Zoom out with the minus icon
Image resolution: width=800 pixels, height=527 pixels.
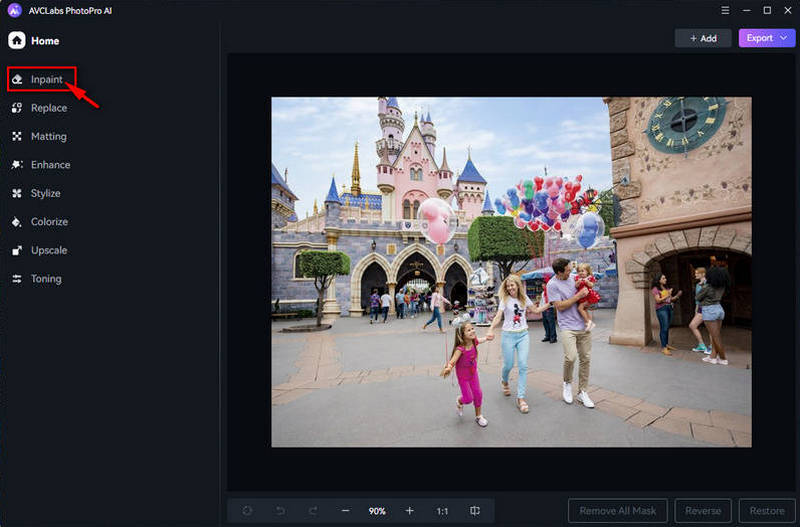click(x=345, y=511)
